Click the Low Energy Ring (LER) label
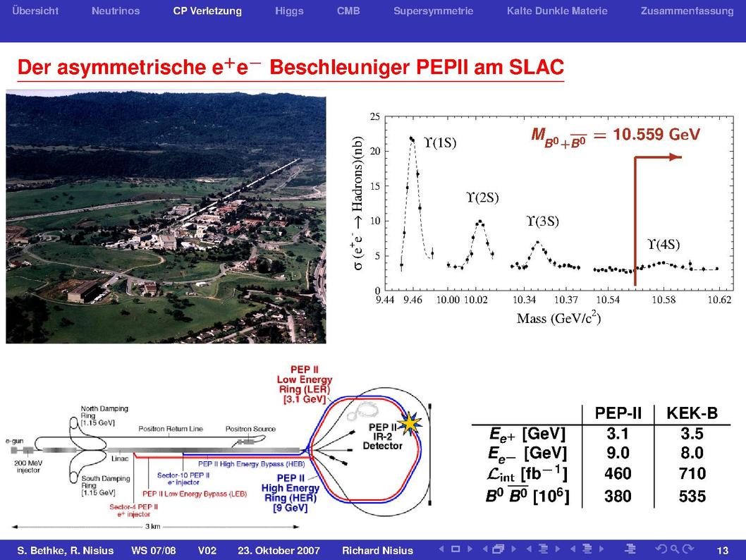Screen dimensions: 746x560 [305, 384]
